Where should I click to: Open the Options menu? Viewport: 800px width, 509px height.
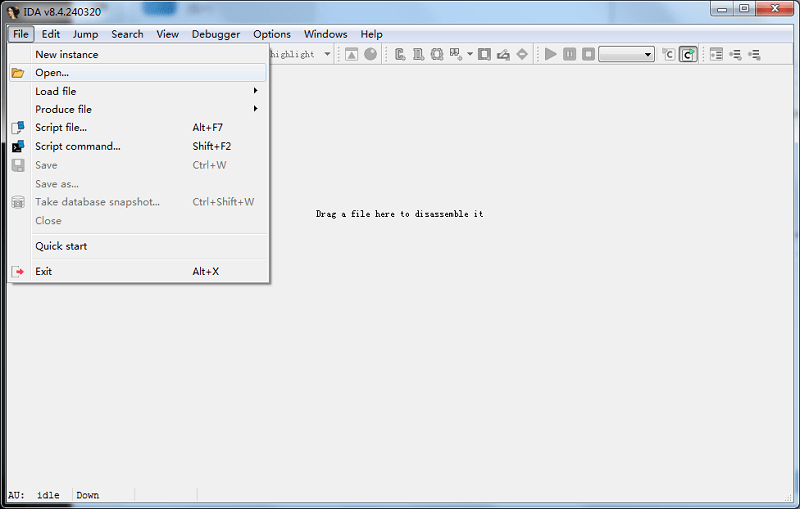[x=272, y=34]
